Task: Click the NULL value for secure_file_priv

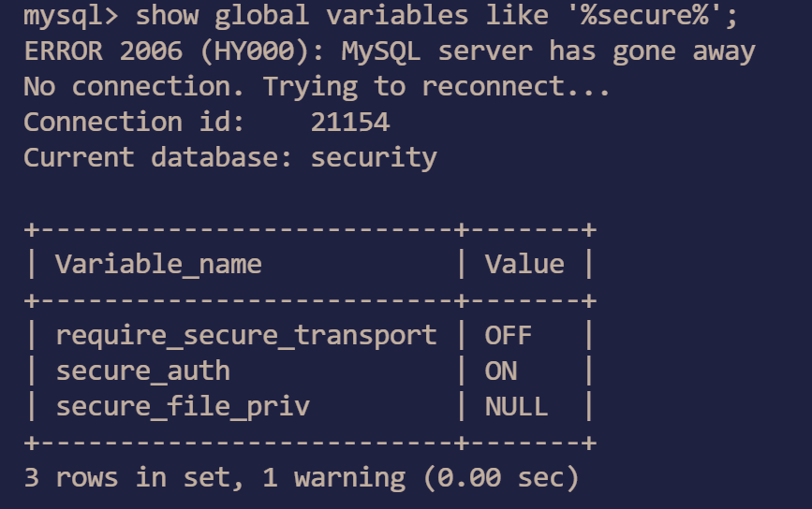Action: click(x=516, y=406)
